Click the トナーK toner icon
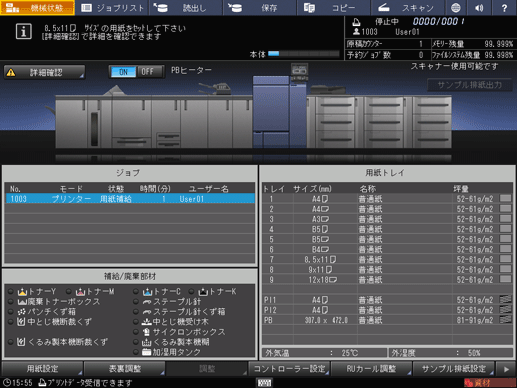Screen dimensions: 517x388 point(203,292)
